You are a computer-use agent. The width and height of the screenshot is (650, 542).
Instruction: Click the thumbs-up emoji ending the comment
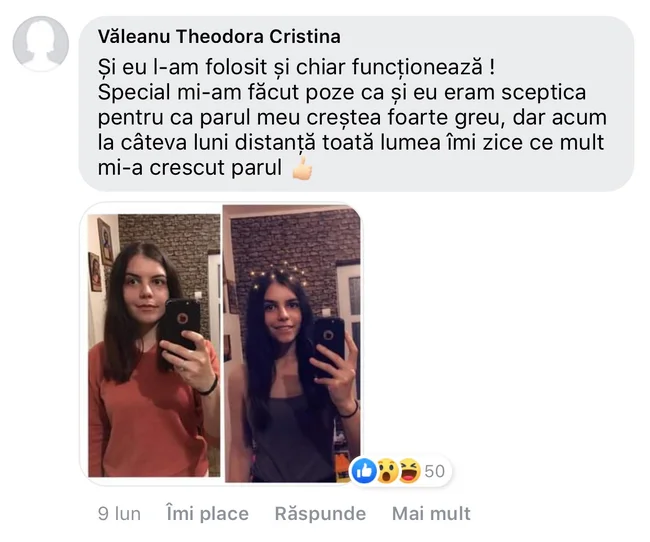(x=302, y=168)
